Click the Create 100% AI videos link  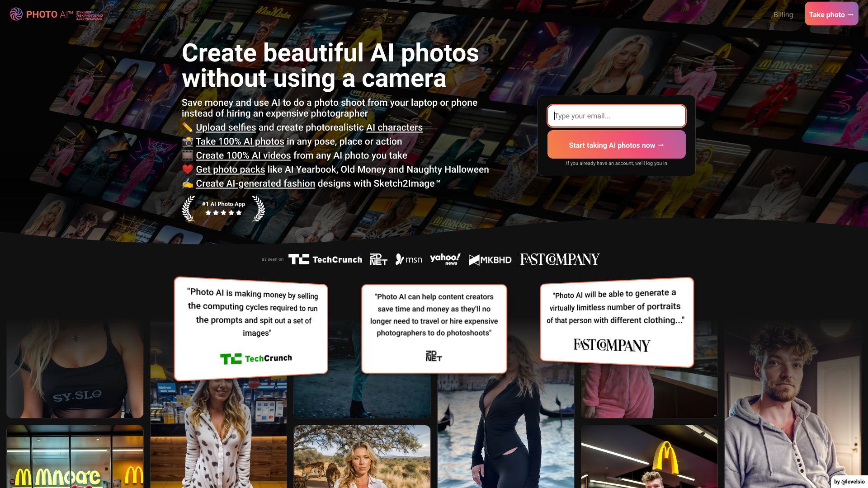[243, 155]
